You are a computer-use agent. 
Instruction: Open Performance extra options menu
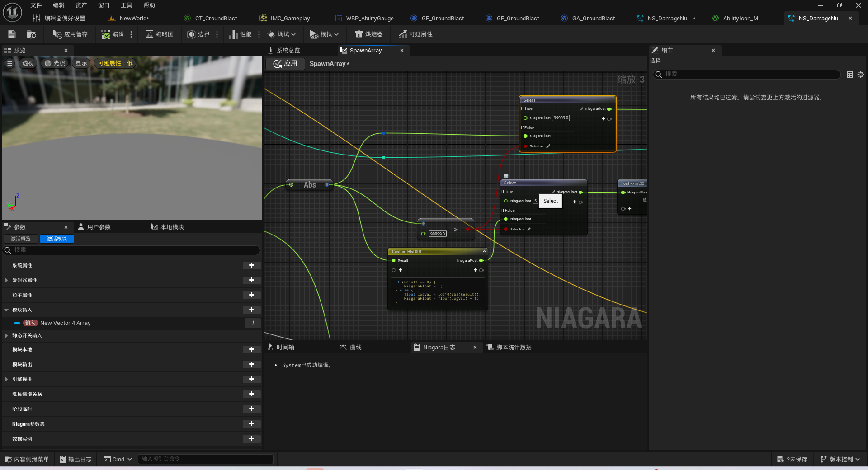click(x=259, y=34)
